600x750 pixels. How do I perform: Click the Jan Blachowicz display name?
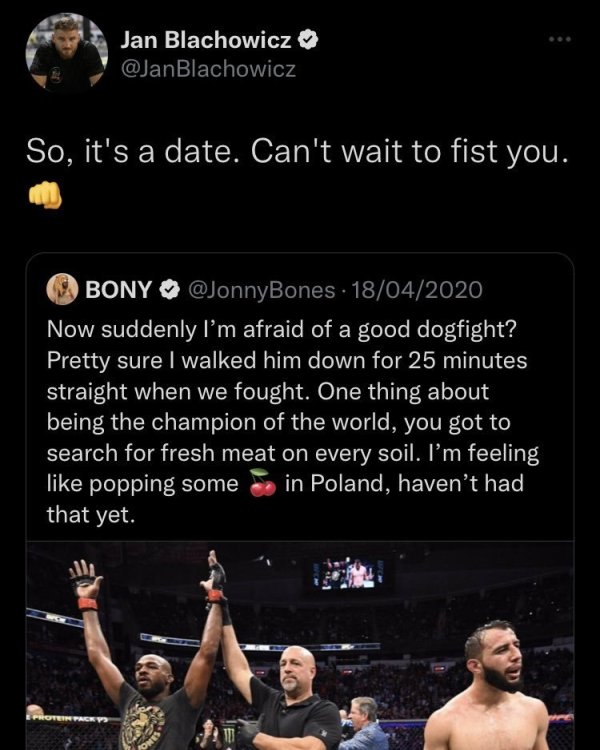pyautogui.click(x=206, y=40)
